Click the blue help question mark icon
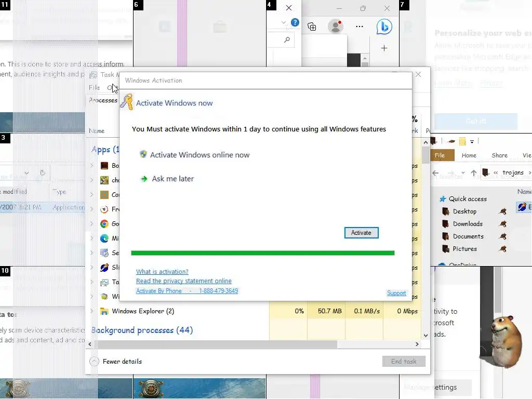The width and height of the screenshot is (532, 399). [x=295, y=22]
